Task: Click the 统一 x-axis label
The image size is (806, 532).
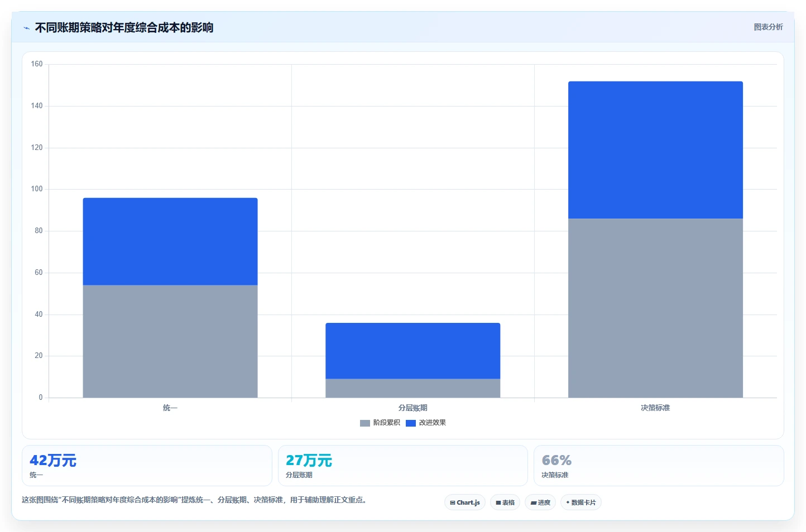Action: 170,408
